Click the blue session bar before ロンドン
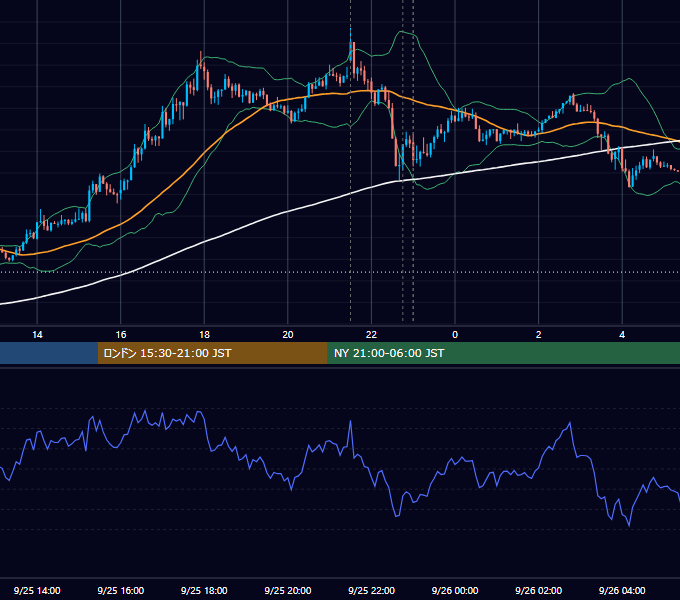Screen dimensions: 680x600 [x=49, y=353]
